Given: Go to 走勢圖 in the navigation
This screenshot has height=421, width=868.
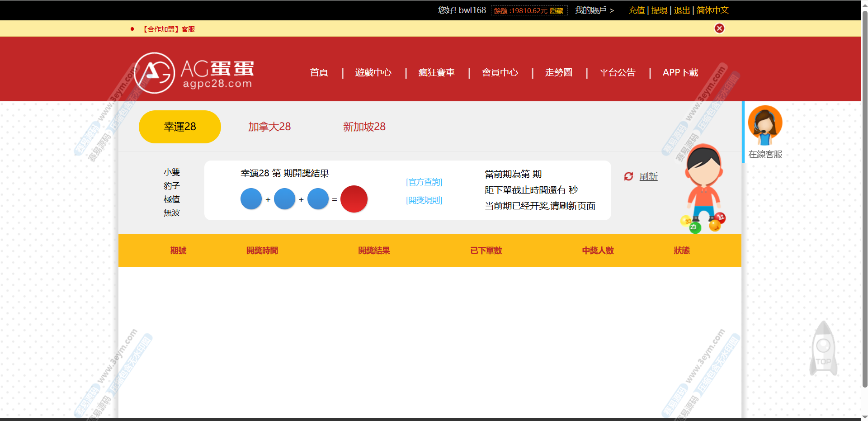Looking at the screenshot, I should click(x=558, y=72).
